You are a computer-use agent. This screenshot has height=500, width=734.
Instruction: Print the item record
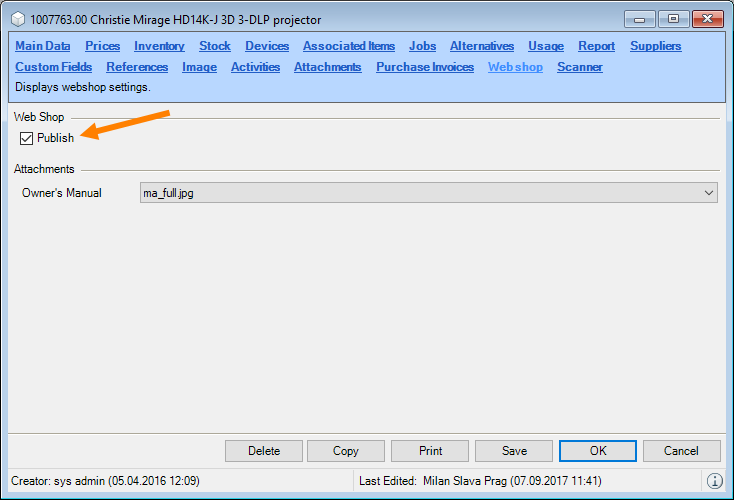[x=430, y=451]
